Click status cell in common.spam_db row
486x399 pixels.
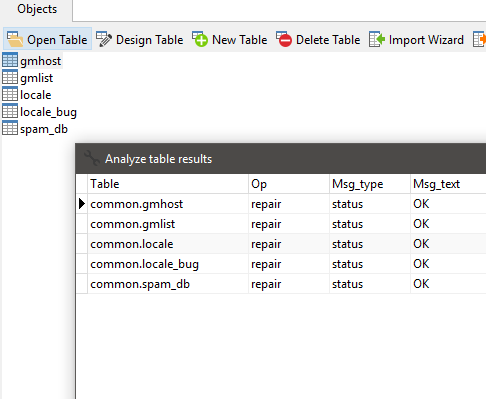click(x=370, y=284)
